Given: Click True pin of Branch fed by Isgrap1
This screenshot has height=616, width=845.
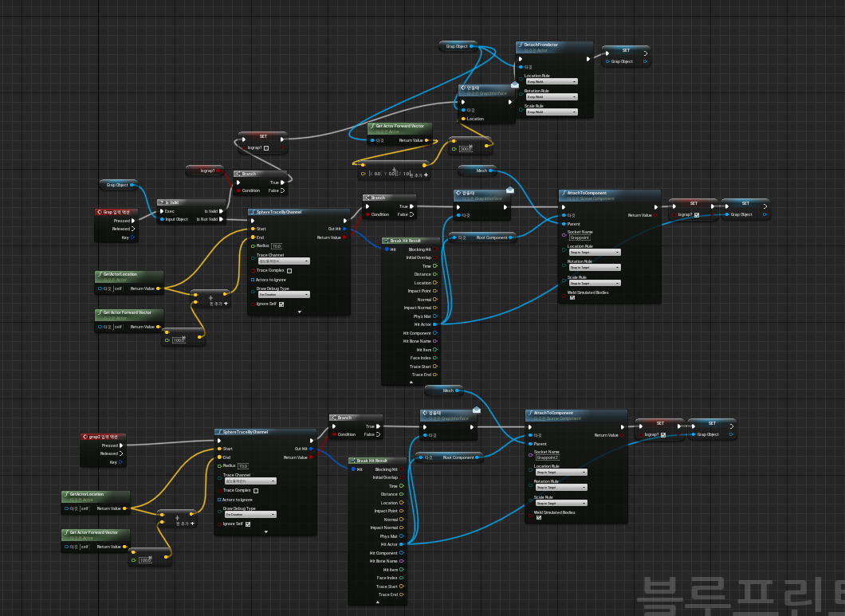Looking at the screenshot, I should pyautogui.click(x=282, y=182).
